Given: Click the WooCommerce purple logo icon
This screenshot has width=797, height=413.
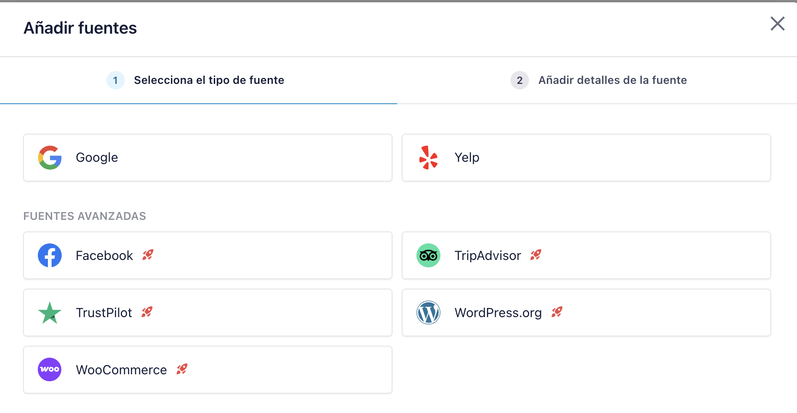Looking at the screenshot, I should [x=50, y=370].
